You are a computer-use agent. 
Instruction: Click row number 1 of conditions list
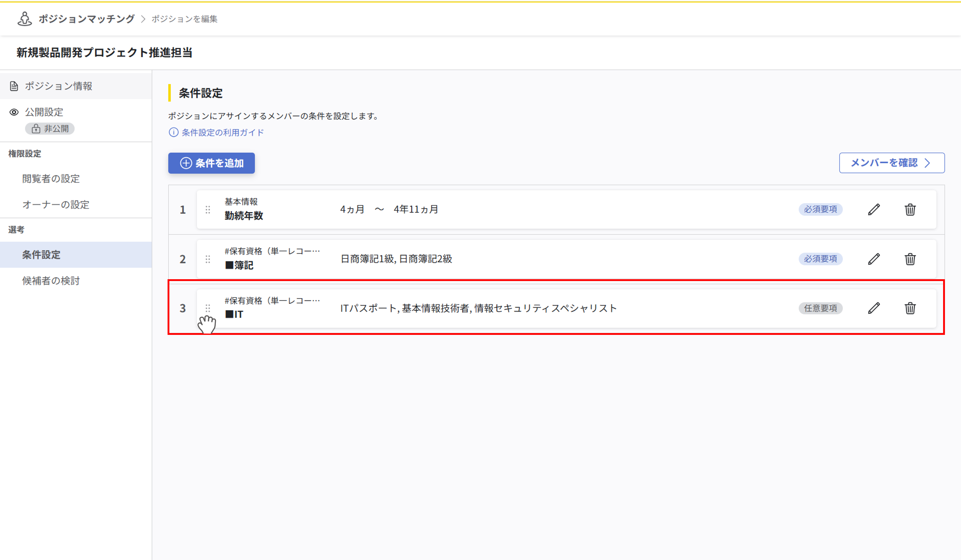click(183, 210)
